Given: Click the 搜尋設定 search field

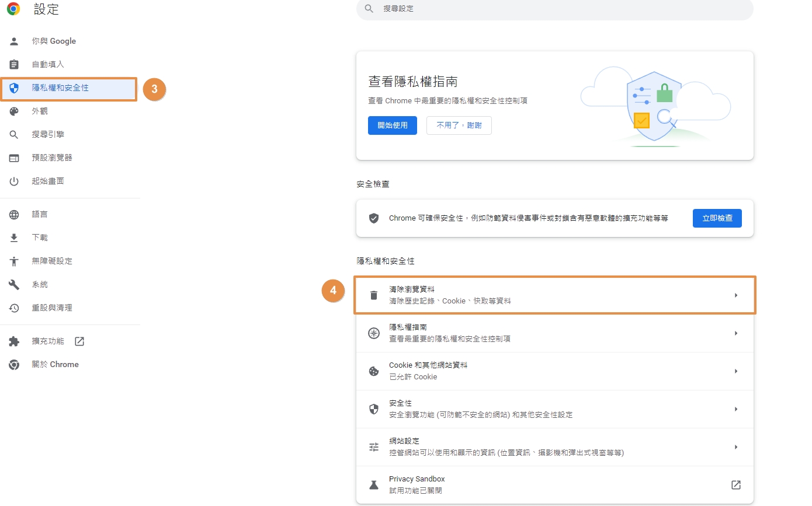Looking at the screenshot, I should point(555,9).
